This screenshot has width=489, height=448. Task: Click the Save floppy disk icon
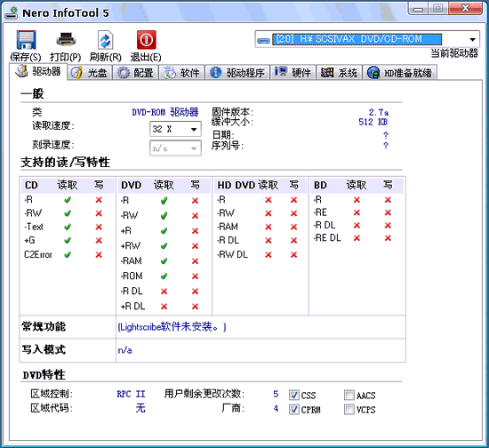[x=26, y=40]
